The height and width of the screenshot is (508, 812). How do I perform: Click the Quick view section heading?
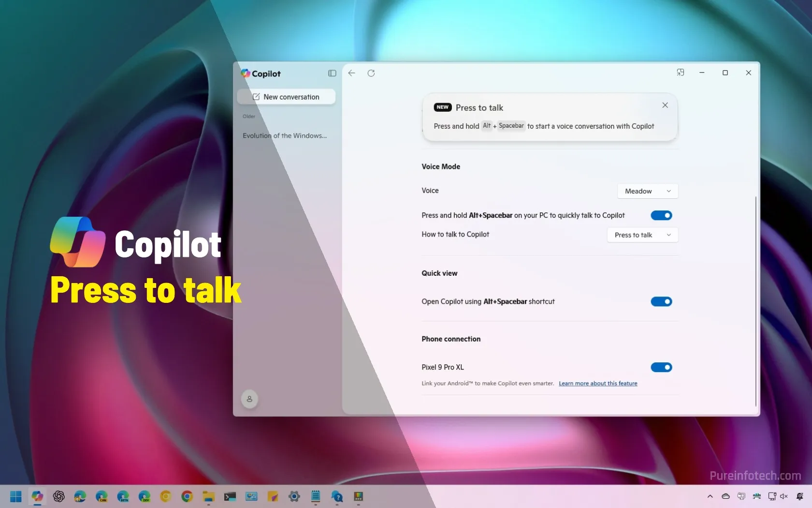coord(439,273)
